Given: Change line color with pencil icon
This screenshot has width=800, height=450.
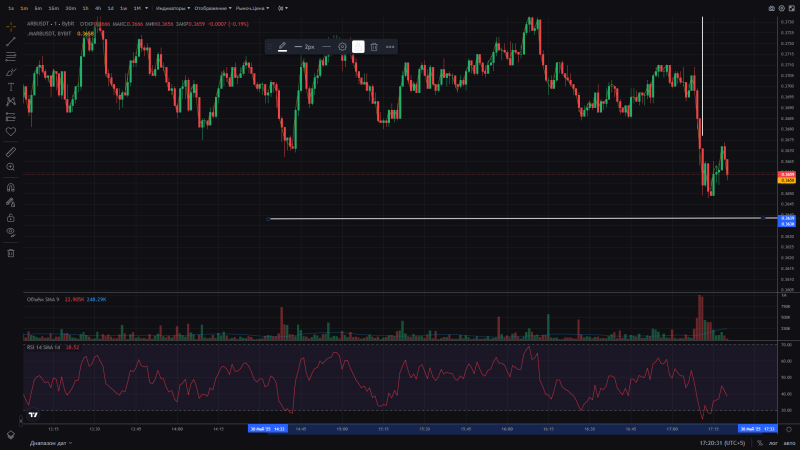Looking at the screenshot, I should pyautogui.click(x=282, y=47).
